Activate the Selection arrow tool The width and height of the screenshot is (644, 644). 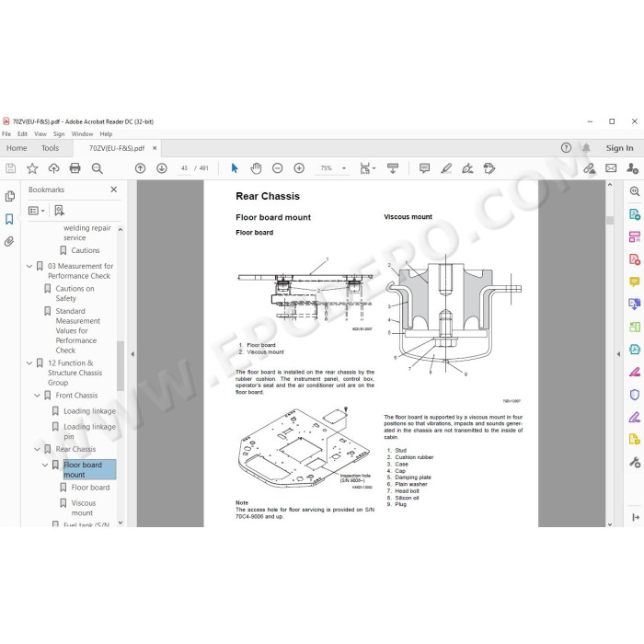click(x=235, y=168)
